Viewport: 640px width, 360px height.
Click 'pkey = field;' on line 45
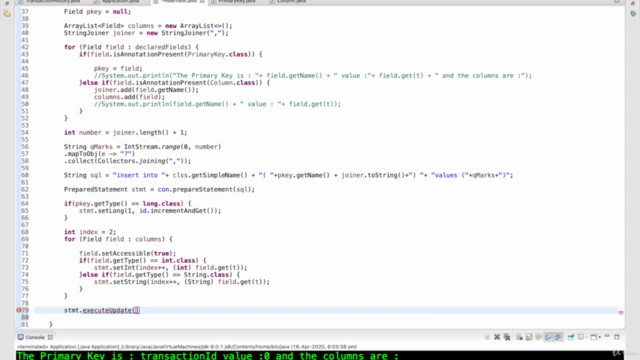pyautogui.click(x=118, y=69)
